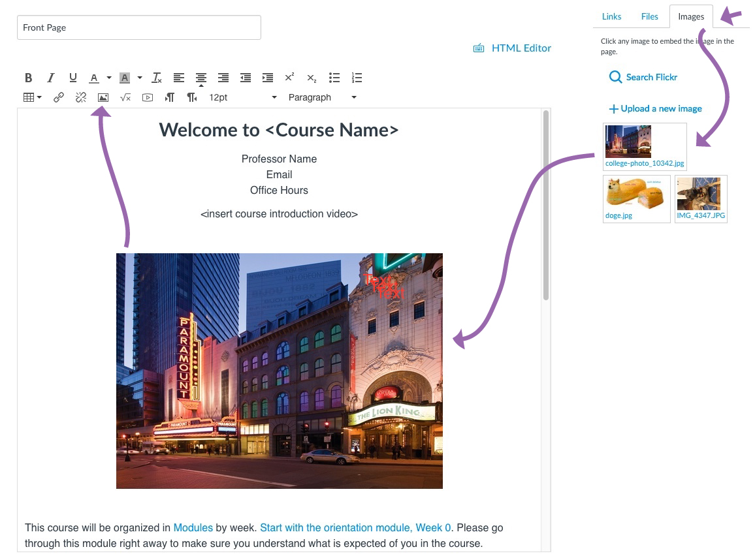The width and height of the screenshot is (755, 560).
Task: Align text right
Action: pyautogui.click(x=223, y=78)
